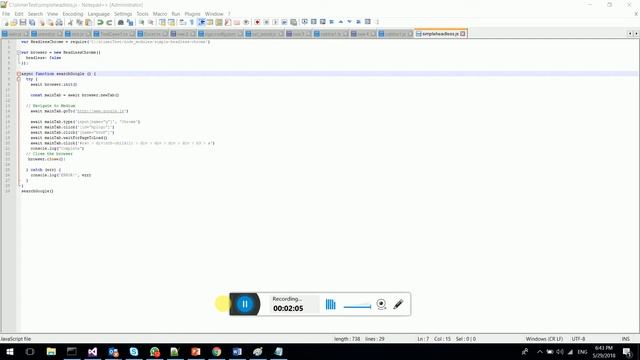Open Skype from the taskbar
The height and width of the screenshot is (360, 640).
134,351
